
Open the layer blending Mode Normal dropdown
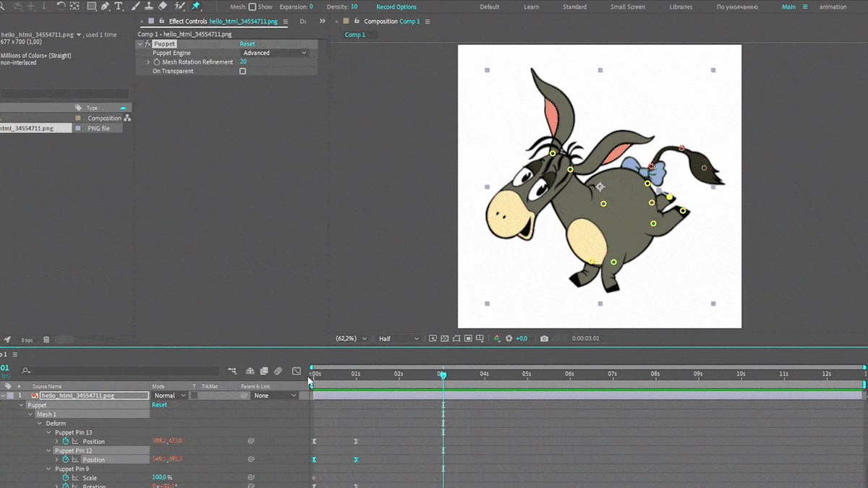[x=170, y=395]
